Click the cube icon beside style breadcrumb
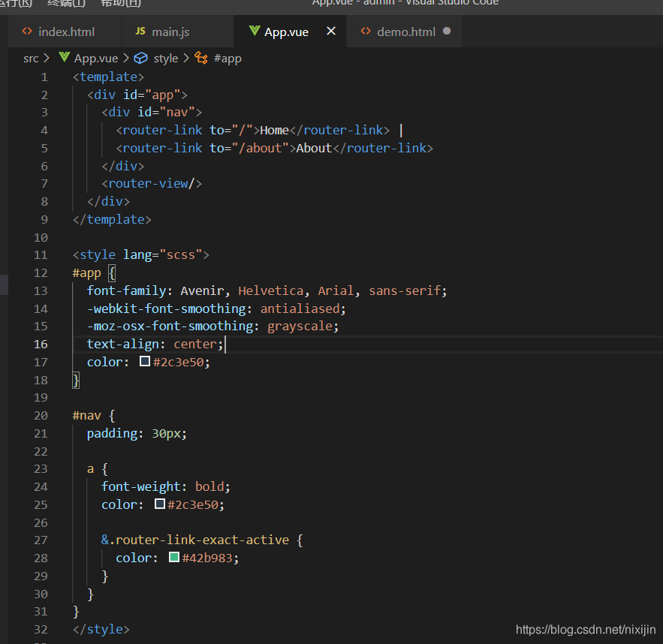 (141, 58)
